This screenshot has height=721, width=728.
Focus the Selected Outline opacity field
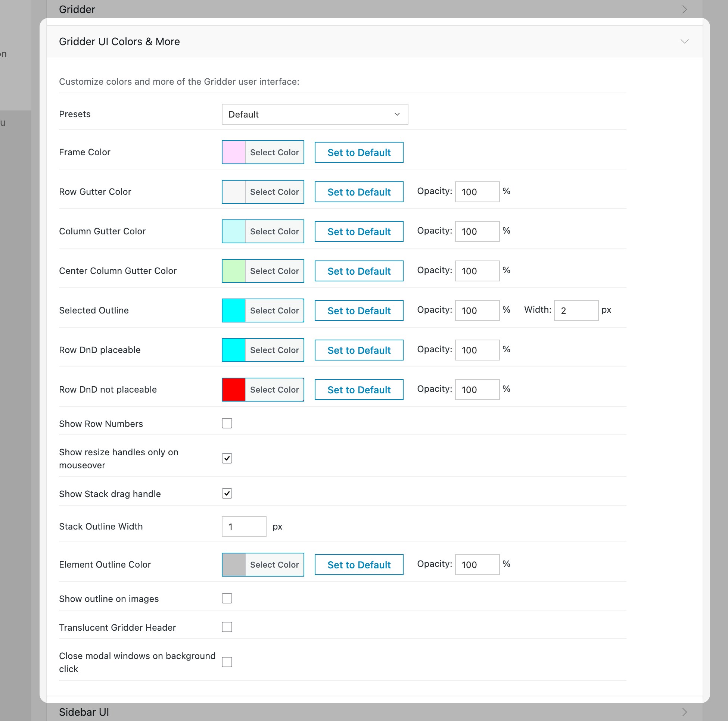(x=477, y=310)
